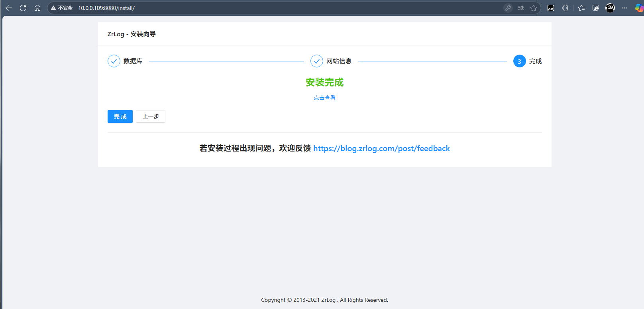Open the IE mode browser icon

point(596,8)
